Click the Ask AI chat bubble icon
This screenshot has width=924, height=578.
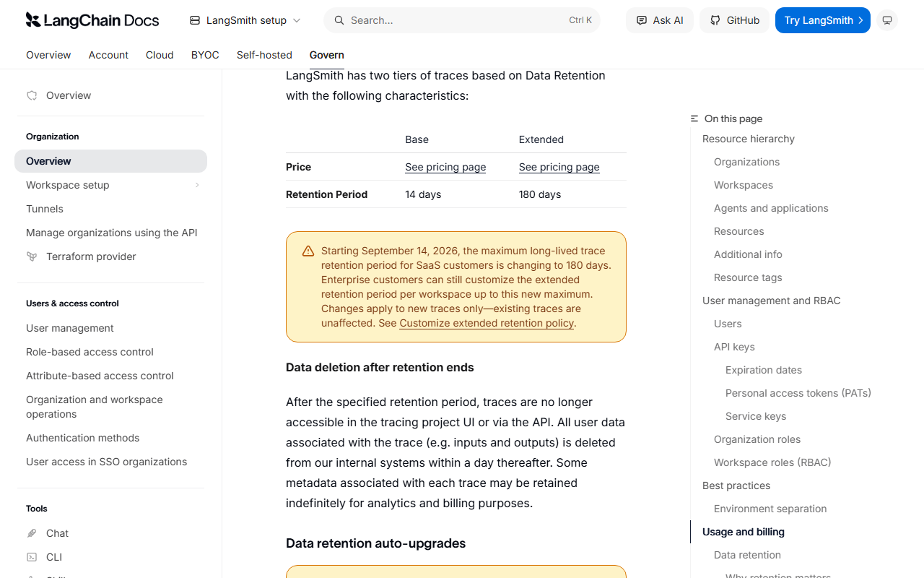tap(642, 20)
